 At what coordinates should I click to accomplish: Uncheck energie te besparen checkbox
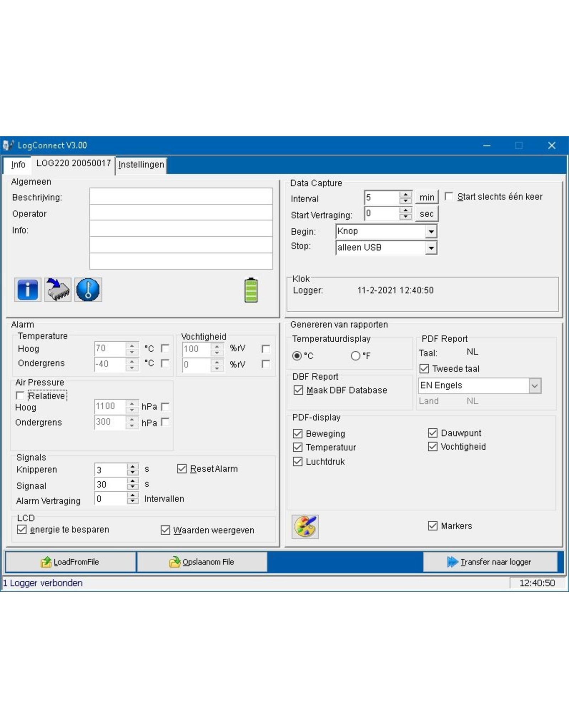pos(22,529)
